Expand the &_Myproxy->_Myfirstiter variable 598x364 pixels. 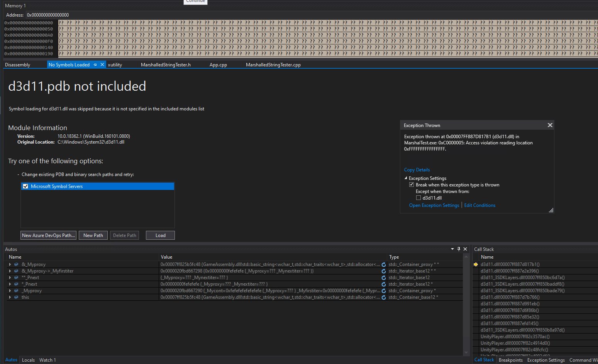[10, 271]
